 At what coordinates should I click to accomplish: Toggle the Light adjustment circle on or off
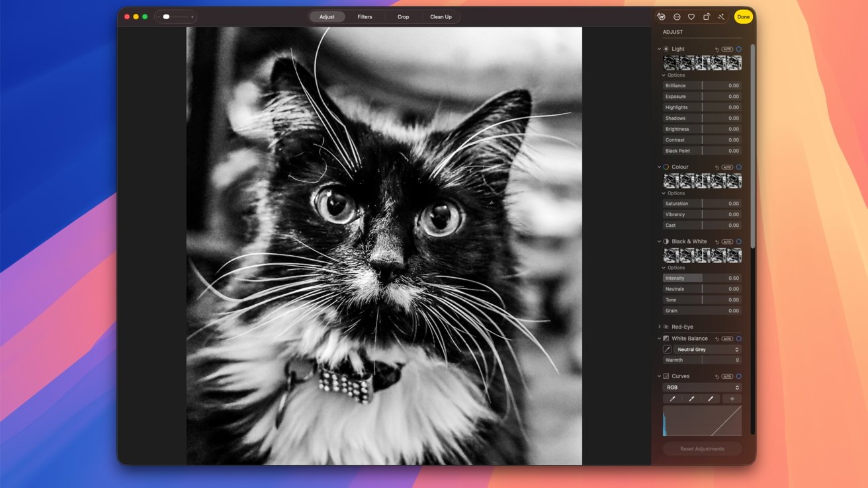[739, 49]
